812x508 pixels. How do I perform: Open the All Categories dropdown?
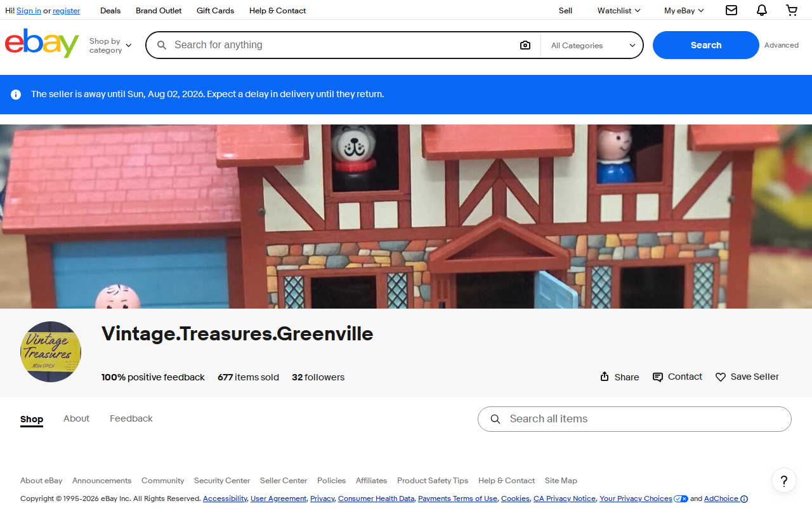(x=593, y=45)
